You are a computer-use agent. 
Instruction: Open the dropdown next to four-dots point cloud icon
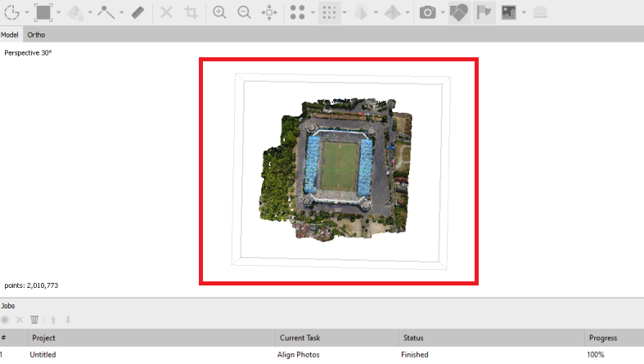[313, 12]
